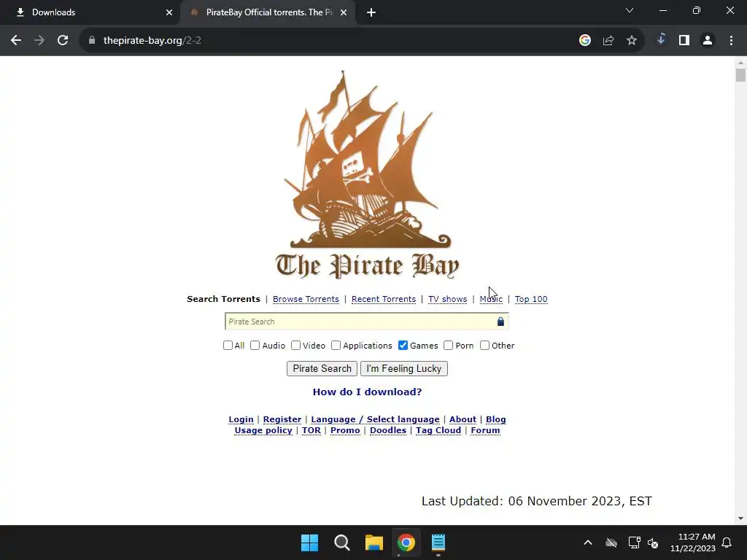Image resolution: width=747 pixels, height=560 pixels.
Task: Click the OneDrive cloud tray icon
Action: pos(611,542)
